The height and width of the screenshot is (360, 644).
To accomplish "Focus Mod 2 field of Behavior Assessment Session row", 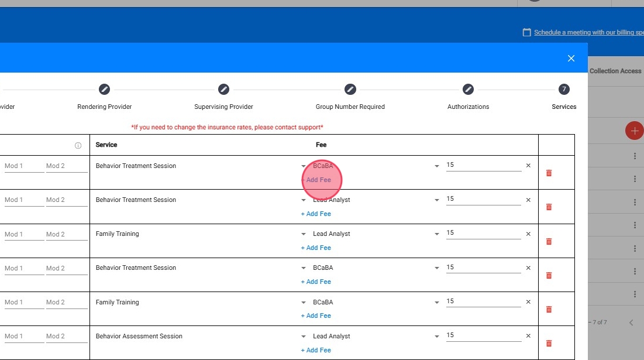I will click(x=67, y=337).
